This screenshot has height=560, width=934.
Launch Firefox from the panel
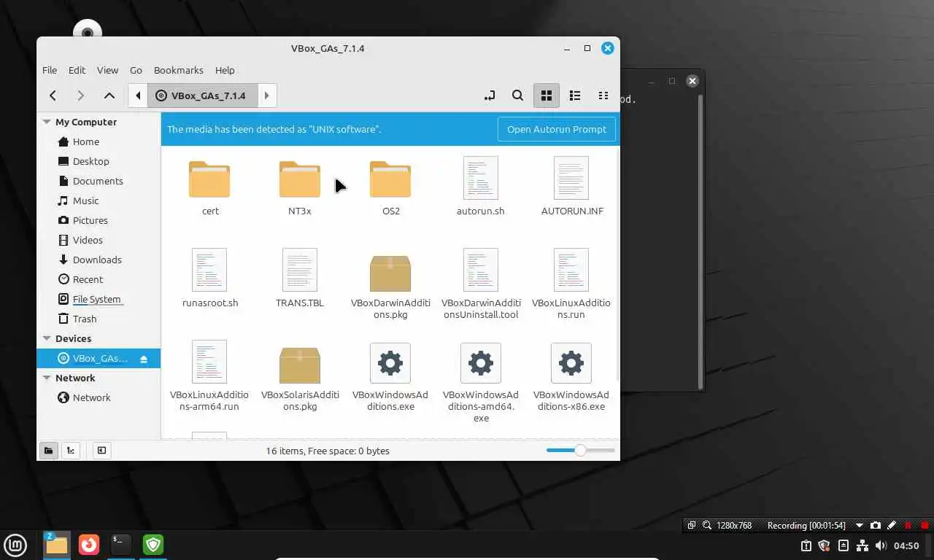(89, 545)
